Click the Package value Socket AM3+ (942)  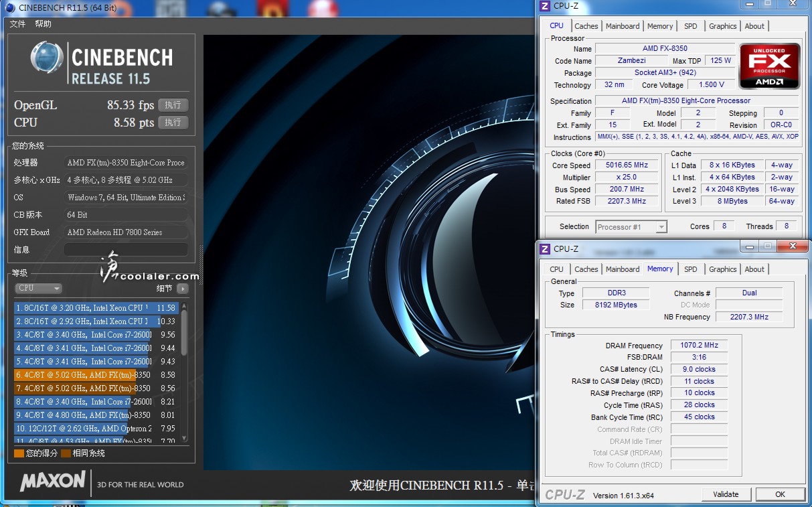[x=665, y=72]
